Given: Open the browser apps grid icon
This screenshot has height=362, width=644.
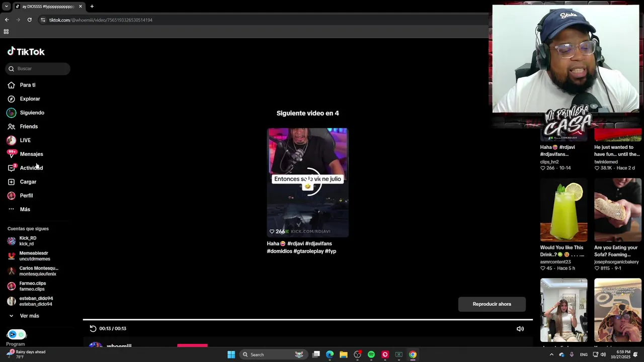Looking at the screenshot, I should [6, 32].
